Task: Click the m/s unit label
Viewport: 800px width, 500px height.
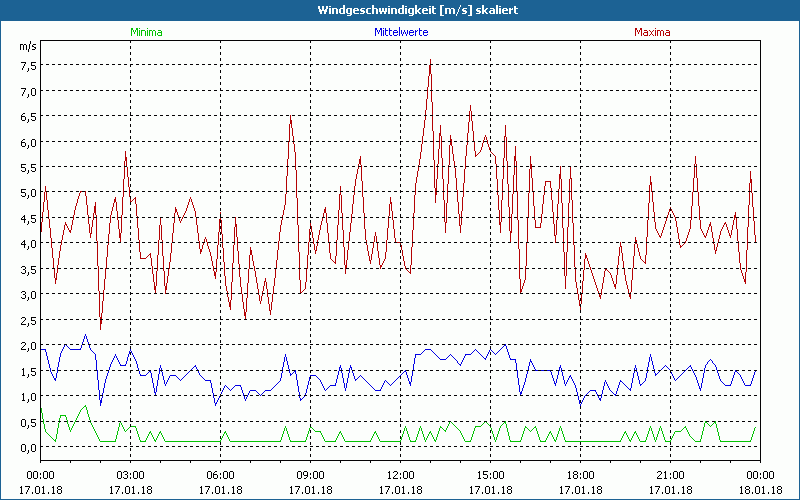Action: (x=27, y=47)
